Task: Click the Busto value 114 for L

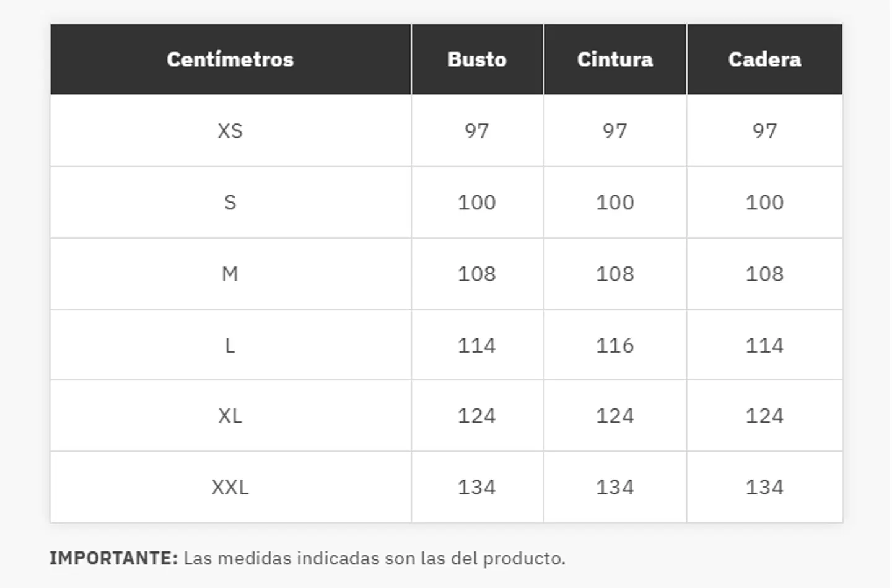Action: 477,345
